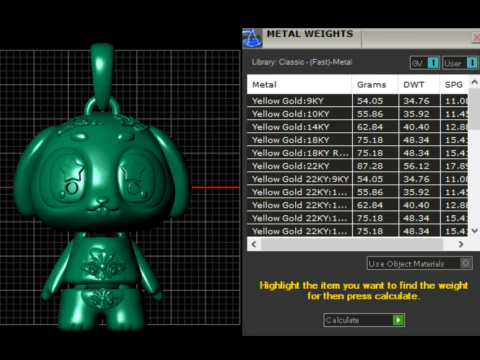This screenshot has width=480, height=360.
Task: Close the Metal Weights panel
Action: pyautogui.click(x=476, y=37)
